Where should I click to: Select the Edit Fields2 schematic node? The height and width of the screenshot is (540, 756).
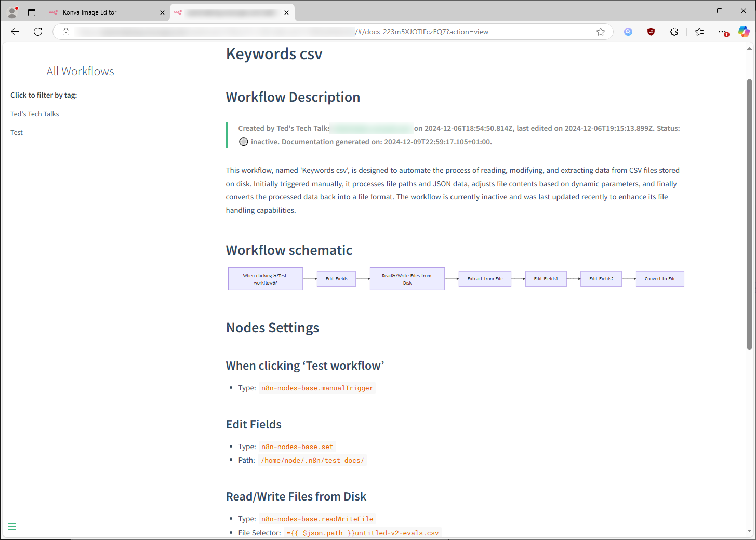(601, 279)
